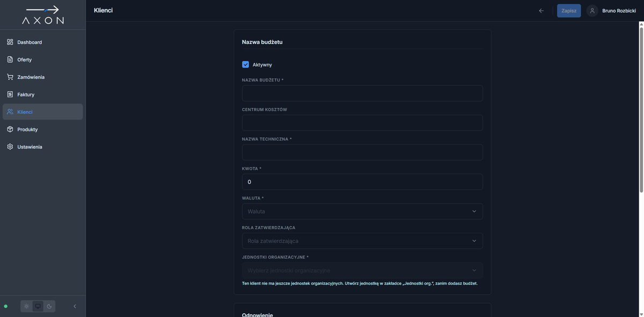Open the Ustawienia menu item
Image resolution: width=644 pixels, height=317 pixels.
pos(42,146)
